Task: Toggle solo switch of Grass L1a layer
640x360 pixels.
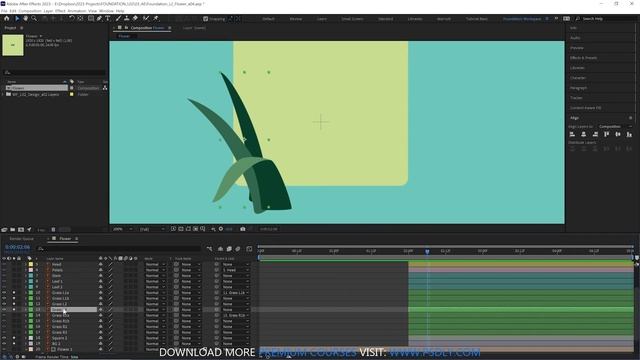Action: [14, 293]
